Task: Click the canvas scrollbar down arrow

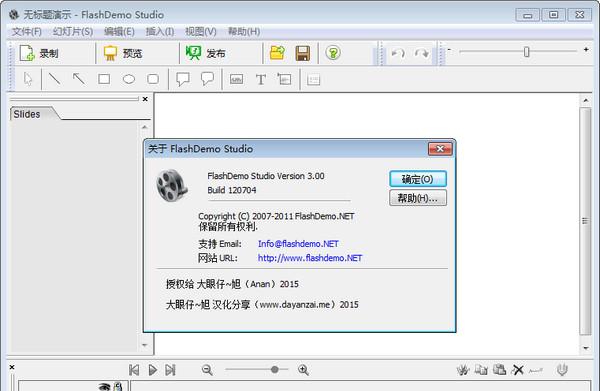Action: (585, 348)
